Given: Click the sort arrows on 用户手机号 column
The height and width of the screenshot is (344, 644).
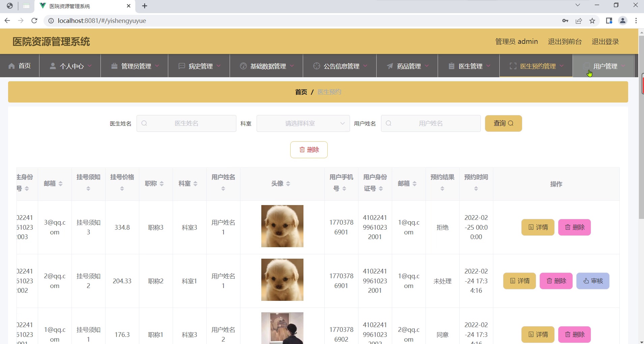Looking at the screenshot, I should 344,189.
